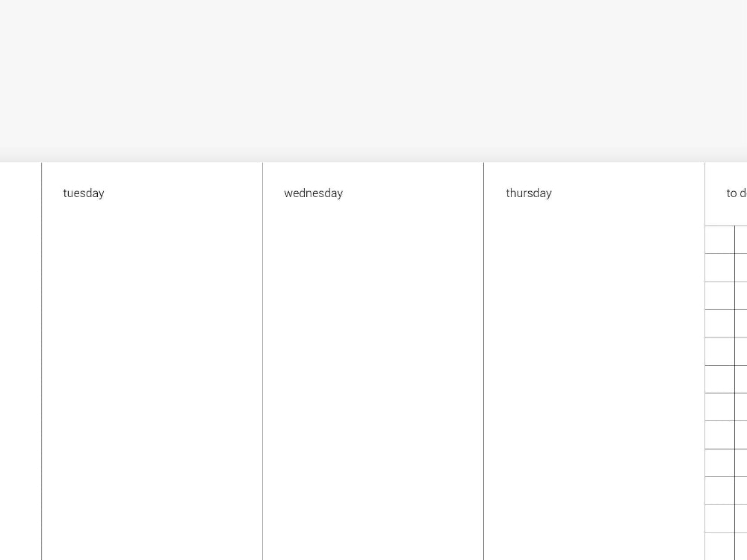The image size is (747, 560).
Task: Mark the sixth to-do list checkbox
Action: (720, 379)
